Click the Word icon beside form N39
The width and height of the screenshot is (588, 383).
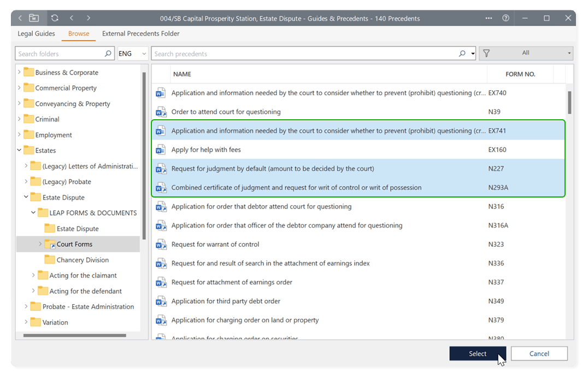tap(161, 112)
